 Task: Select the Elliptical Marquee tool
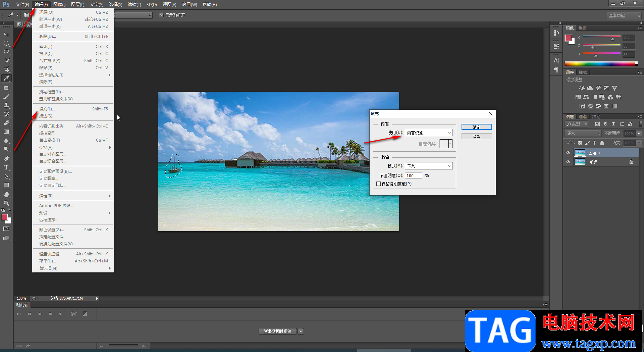point(6,43)
